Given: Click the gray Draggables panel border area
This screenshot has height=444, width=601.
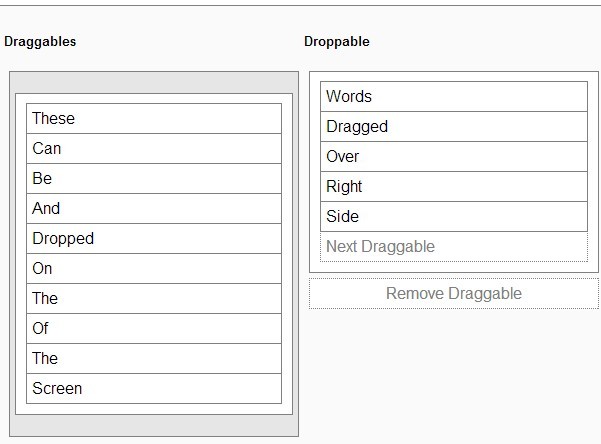Looking at the screenshot, I should 153,425.
